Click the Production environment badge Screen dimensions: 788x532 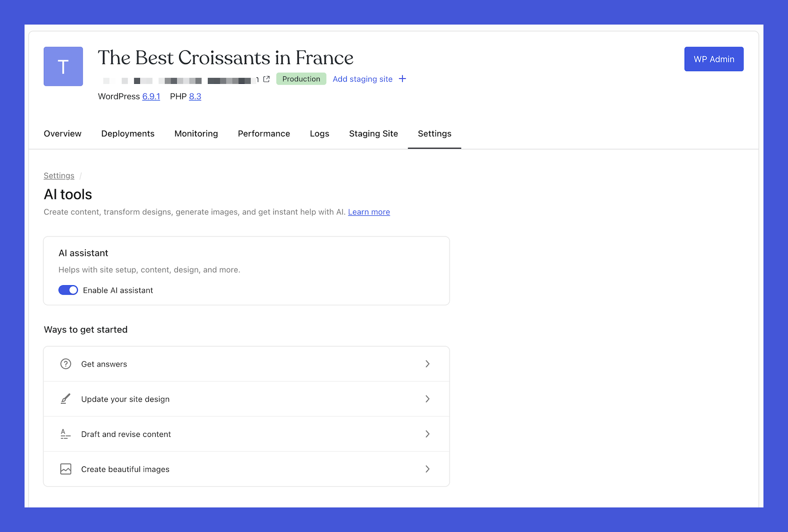point(301,79)
